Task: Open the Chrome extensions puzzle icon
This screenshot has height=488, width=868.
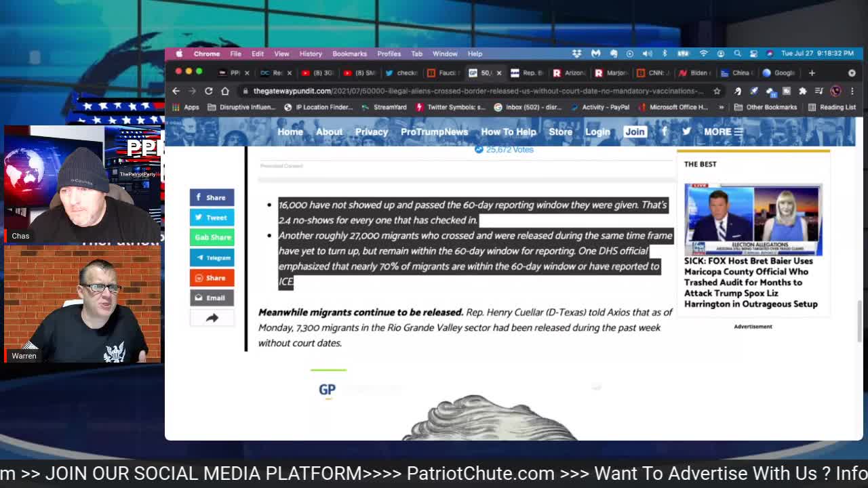Action: point(803,91)
